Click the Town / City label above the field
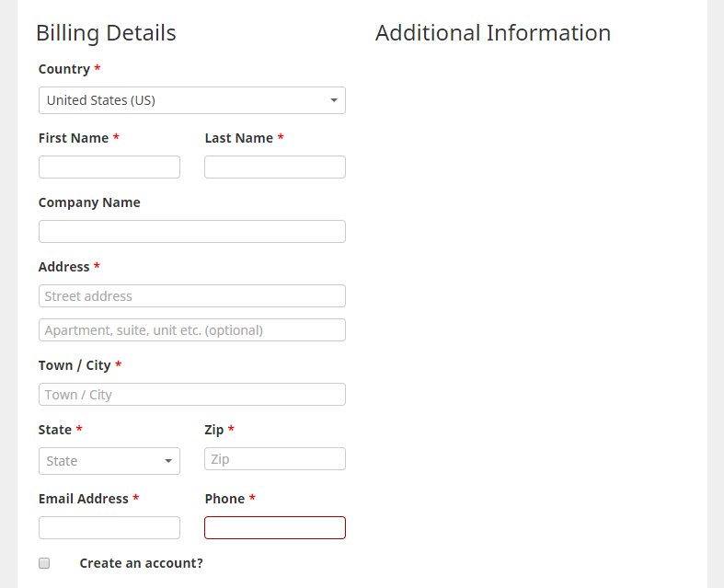Image resolution: width=724 pixels, height=588 pixels. coord(75,365)
